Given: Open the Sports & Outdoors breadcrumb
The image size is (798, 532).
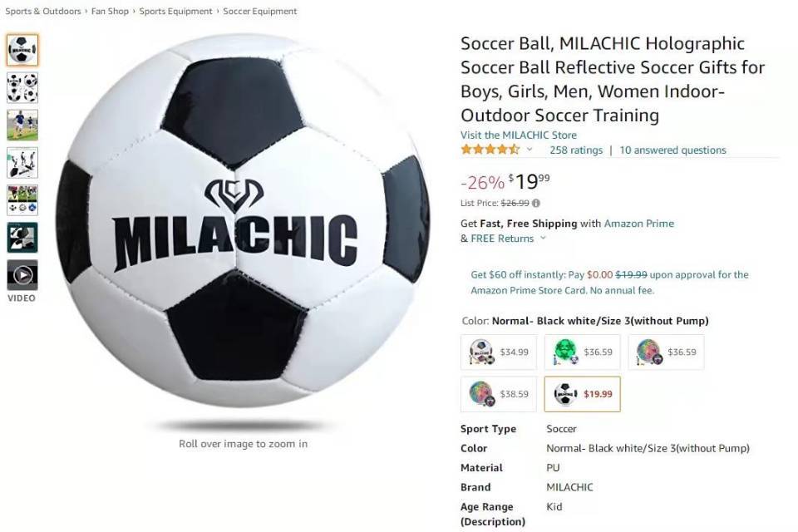Looking at the screenshot, I should pos(43,11).
